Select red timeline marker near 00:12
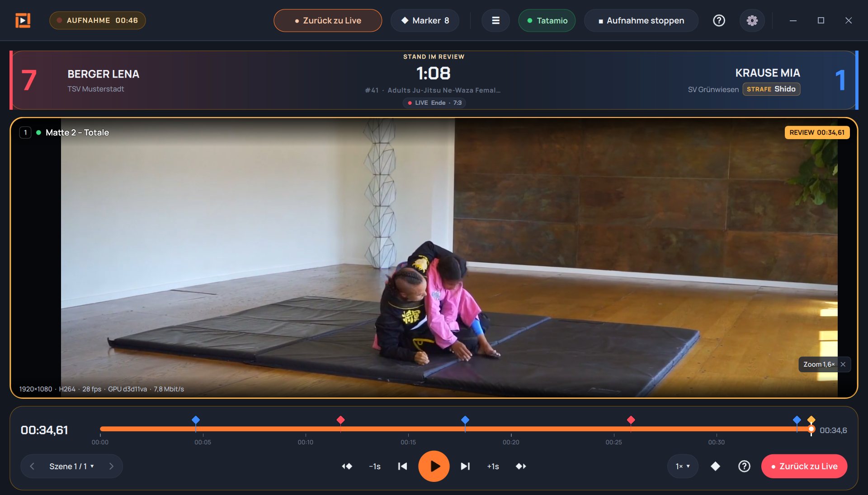The image size is (868, 495). click(340, 420)
